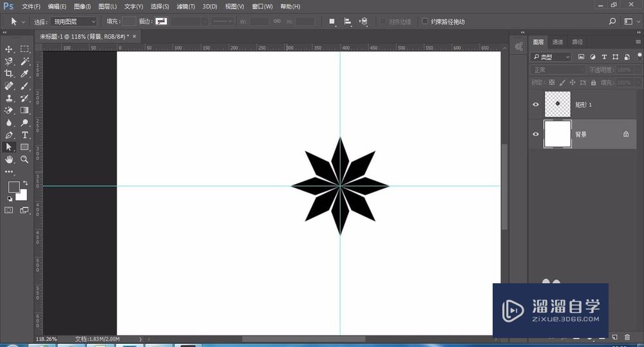The height and width of the screenshot is (347, 644).
Task: Select the Hand tool
Action: [9, 159]
